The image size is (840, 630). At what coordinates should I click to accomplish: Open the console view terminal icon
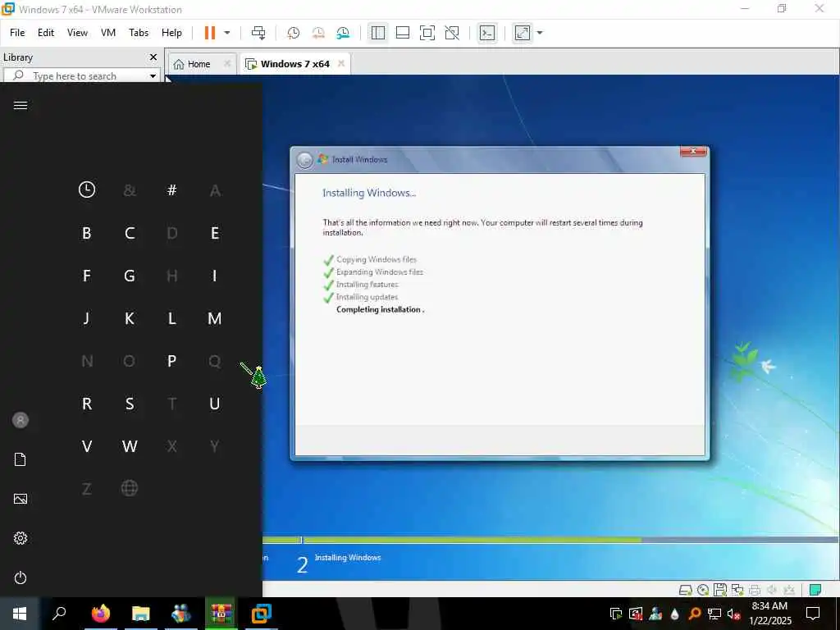[487, 33]
